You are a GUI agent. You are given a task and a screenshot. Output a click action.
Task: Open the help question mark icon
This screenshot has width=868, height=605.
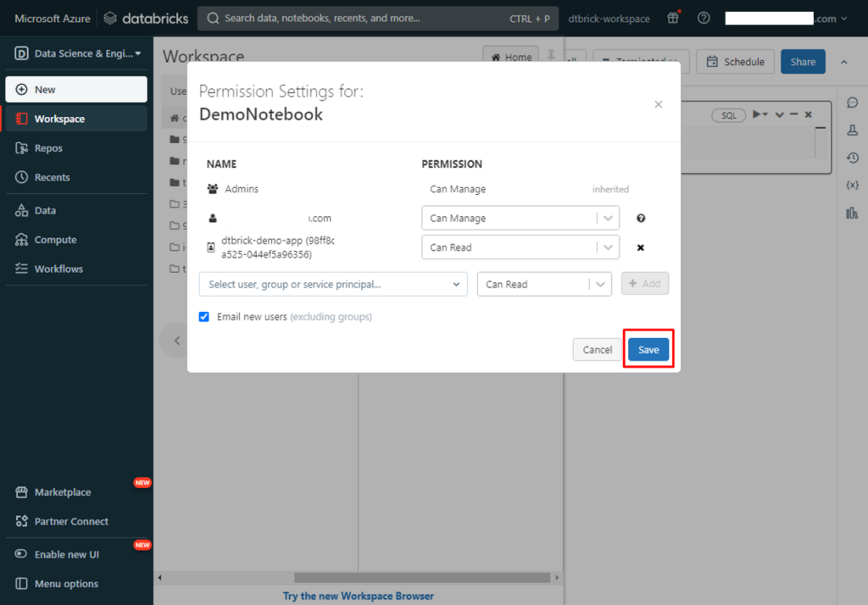pyautogui.click(x=704, y=19)
